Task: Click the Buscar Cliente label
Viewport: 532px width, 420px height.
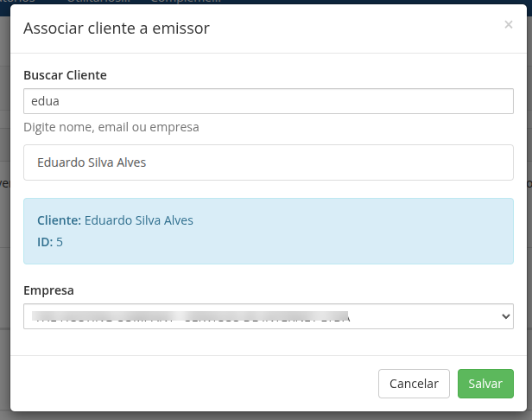Action: click(65, 75)
